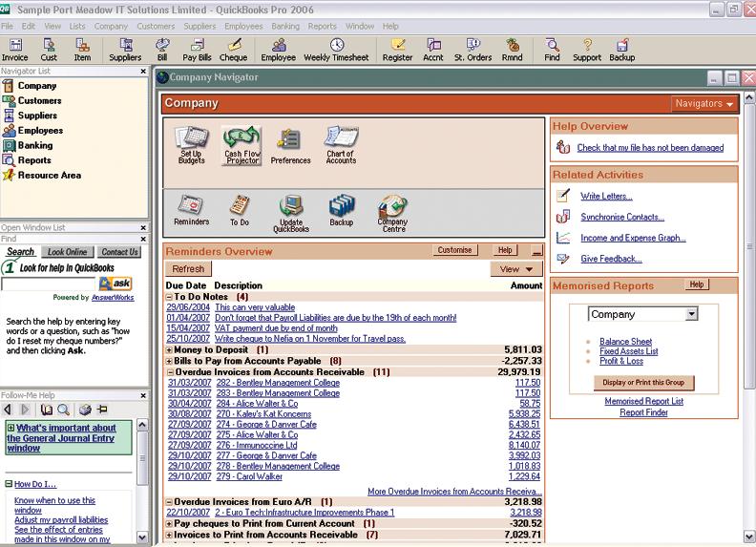Open the View dropdown in Reminders Overview
This screenshot has height=547, width=756.
[515, 269]
